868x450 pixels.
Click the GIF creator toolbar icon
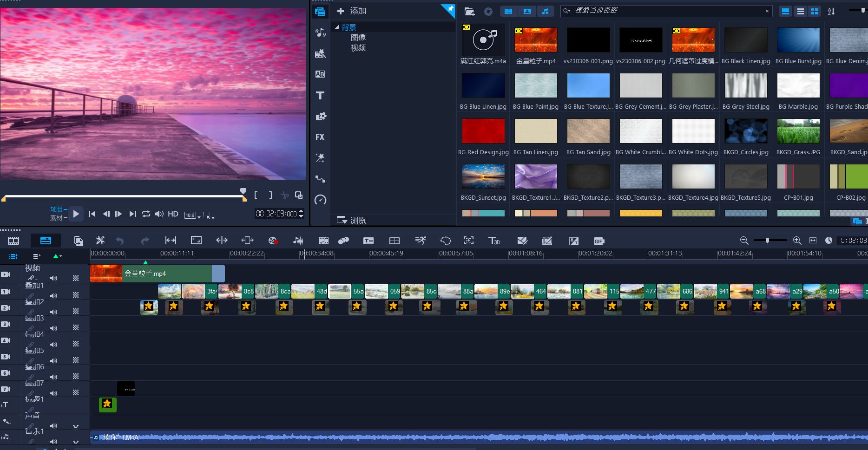(x=598, y=241)
